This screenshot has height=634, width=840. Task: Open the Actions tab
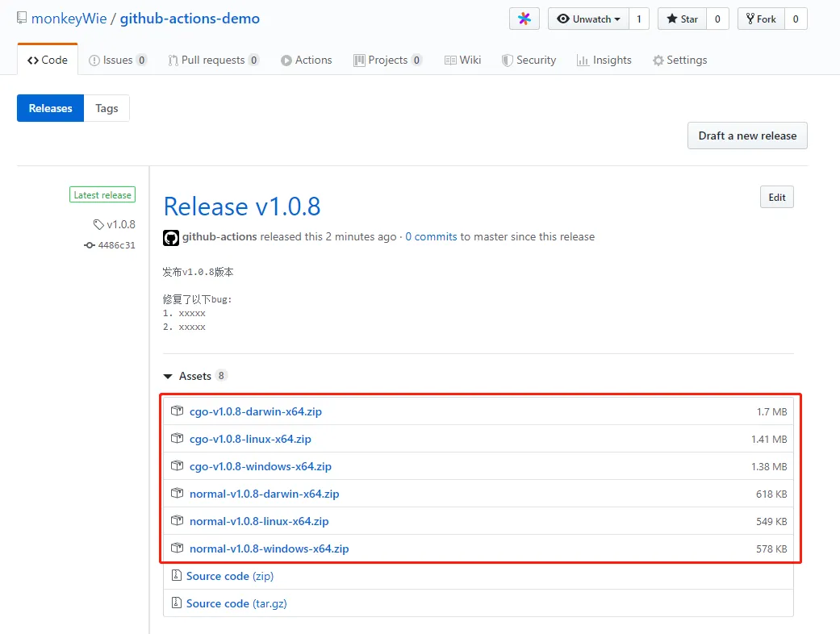[x=306, y=60]
